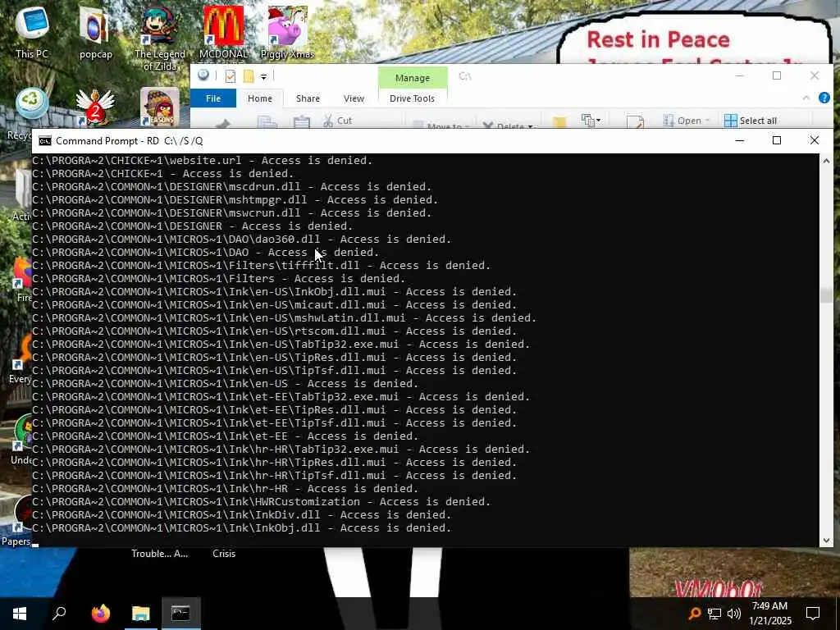Collapse the Explorer ribbon with chevron
The height and width of the screenshot is (630, 840).
(806, 98)
